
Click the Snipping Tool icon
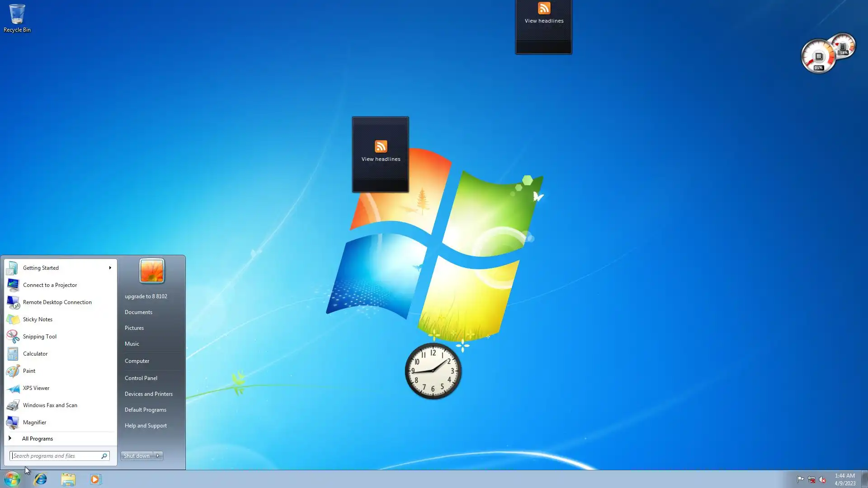(x=13, y=337)
